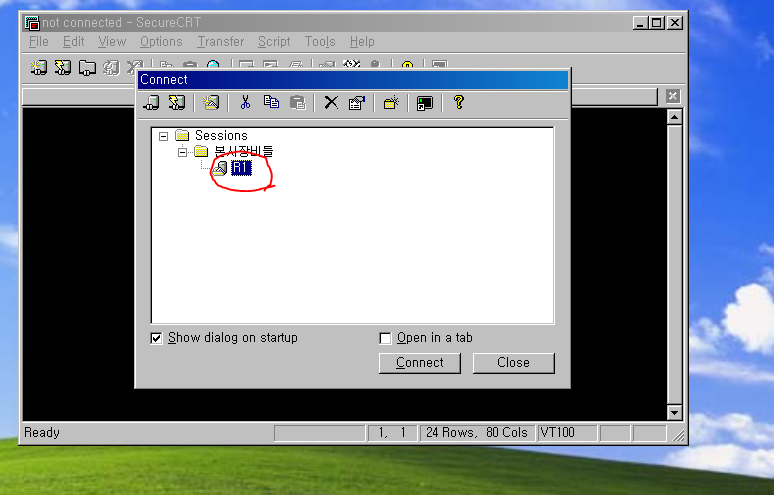
Task: Click the Copy icon in Connect dialog
Action: [271, 103]
